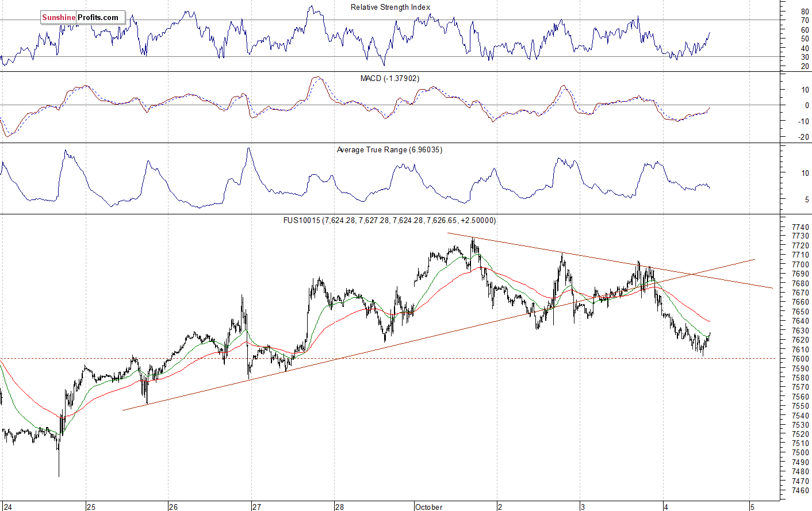Click the 7700 price axis value
Viewport: 812px width, 511px height.
[x=800, y=264]
